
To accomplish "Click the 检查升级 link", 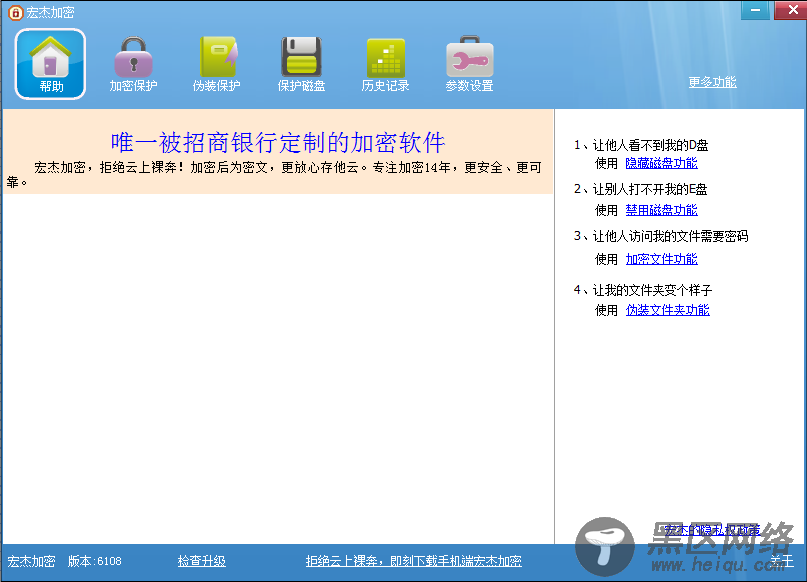I will click(x=202, y=561).
